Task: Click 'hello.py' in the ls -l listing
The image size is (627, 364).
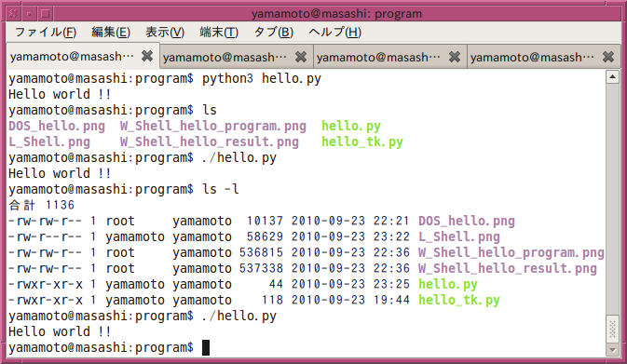Action: pyautogui.click(x=448, y=284)
